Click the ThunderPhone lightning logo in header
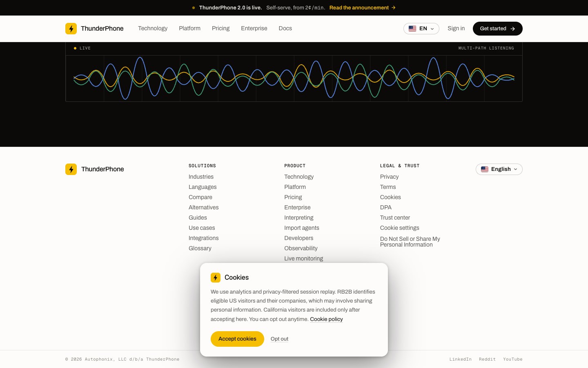The width and height of the screenshot is (588, 368). click(71, 29)
